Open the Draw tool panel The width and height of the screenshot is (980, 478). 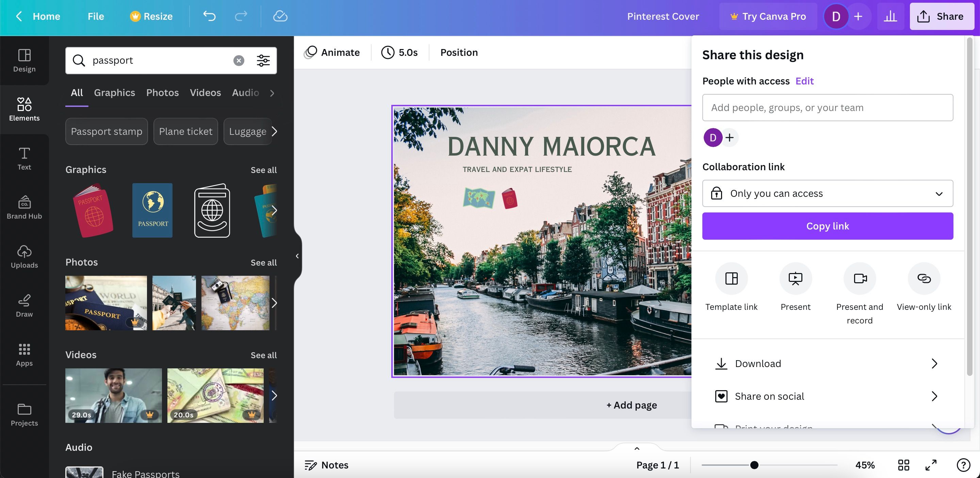coord(24,306)
